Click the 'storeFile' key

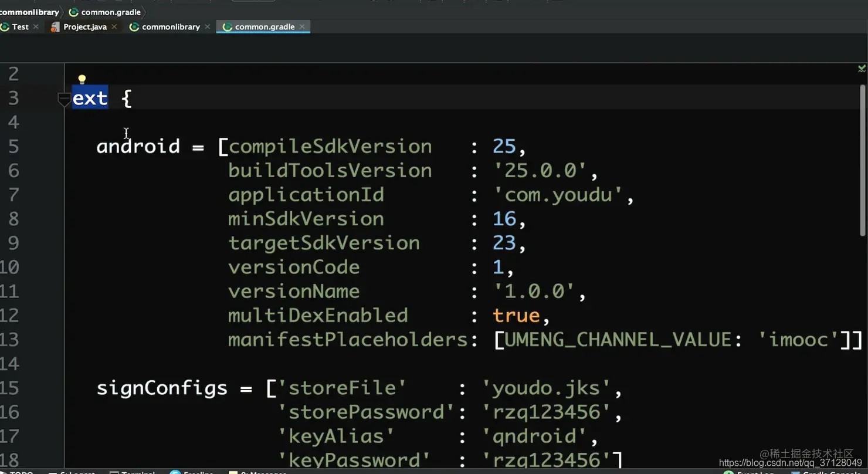click(x=342, y=388)
